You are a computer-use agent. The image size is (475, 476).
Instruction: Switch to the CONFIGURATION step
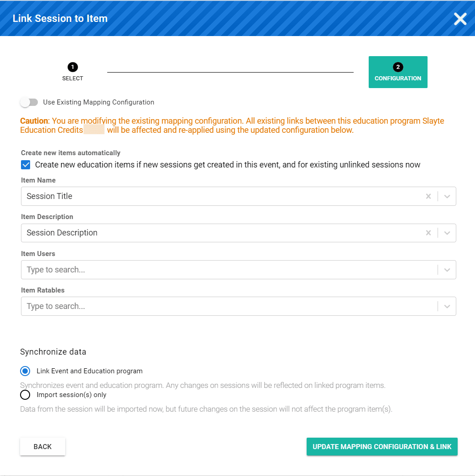pyautogui.click(x=398, y=72)
